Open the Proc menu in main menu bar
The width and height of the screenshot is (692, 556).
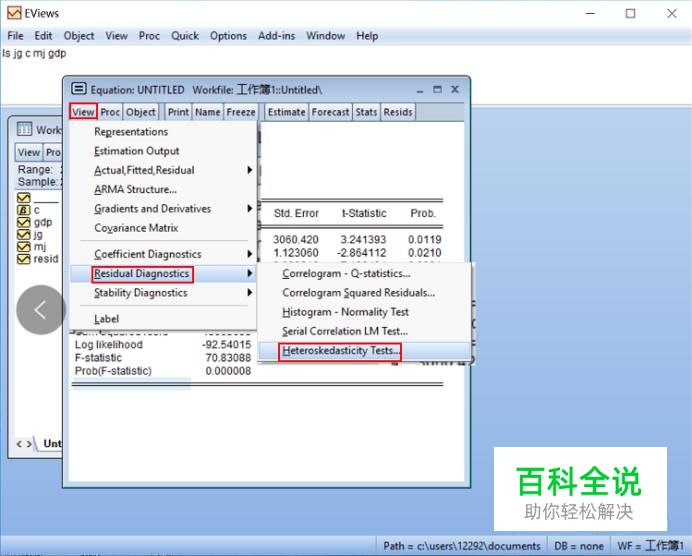point(149,36)
